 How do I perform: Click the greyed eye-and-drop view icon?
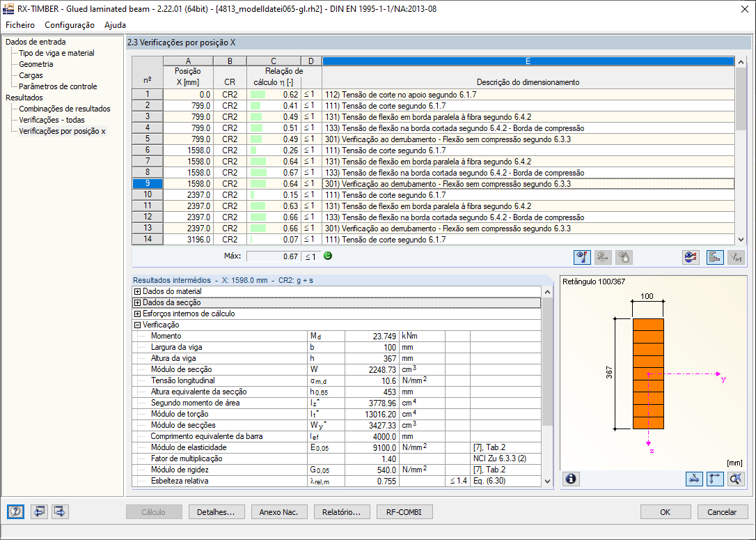pyautogui.click(x=624, y=257)
